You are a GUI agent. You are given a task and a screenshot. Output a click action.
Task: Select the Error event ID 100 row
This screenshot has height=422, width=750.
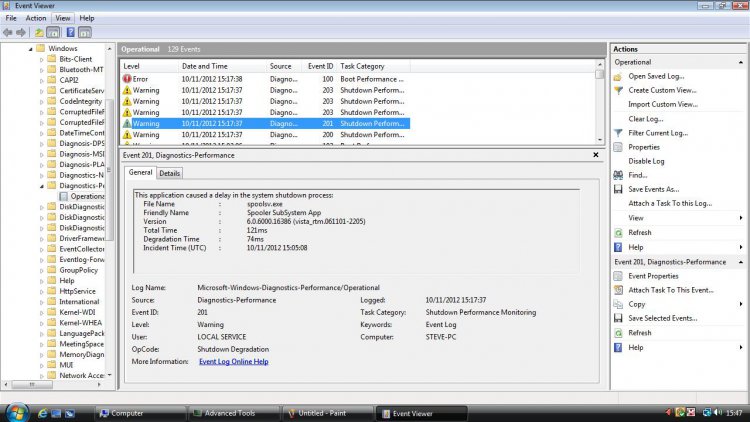click(x=265, y=79)
